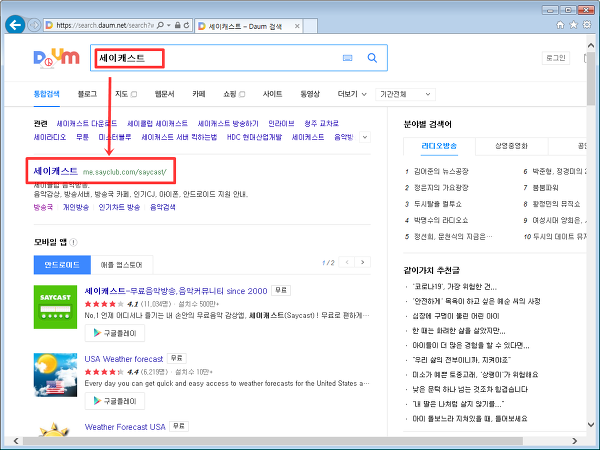Open browser settings gear icon
This screenshot has height=450, width=600.
pos(586,25)
